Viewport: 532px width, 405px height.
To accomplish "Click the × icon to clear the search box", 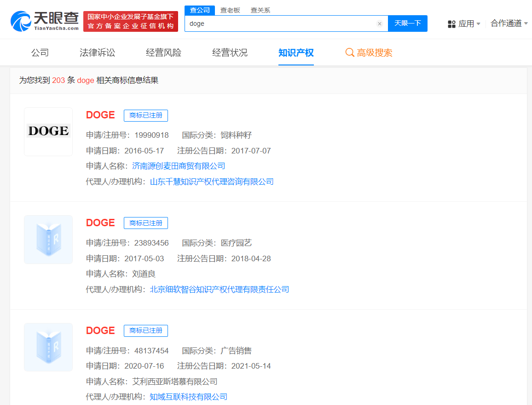I will (380, 23).
